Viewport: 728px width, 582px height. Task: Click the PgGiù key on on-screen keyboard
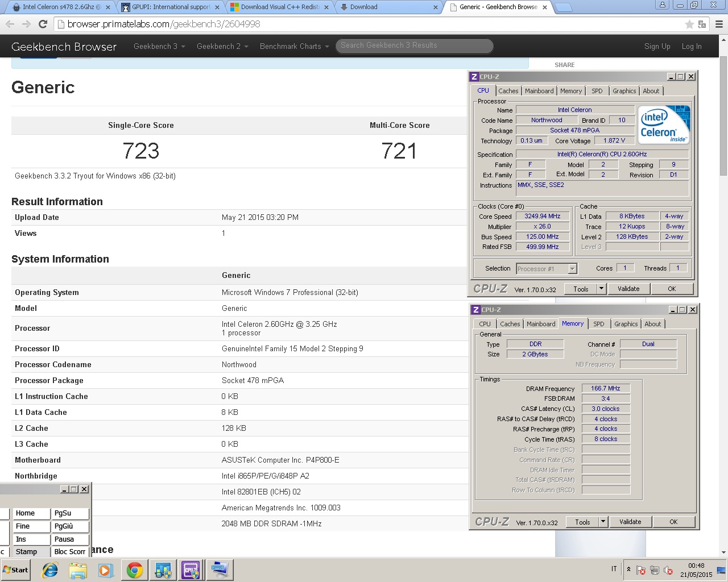coord(71,526)
